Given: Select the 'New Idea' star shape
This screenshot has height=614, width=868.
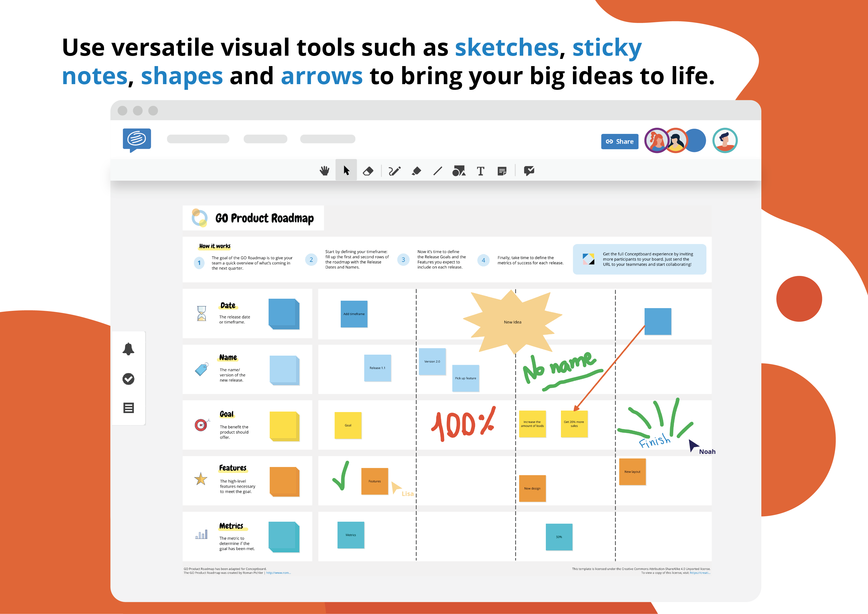Looking at the screenshot, I should coord(512,322).
